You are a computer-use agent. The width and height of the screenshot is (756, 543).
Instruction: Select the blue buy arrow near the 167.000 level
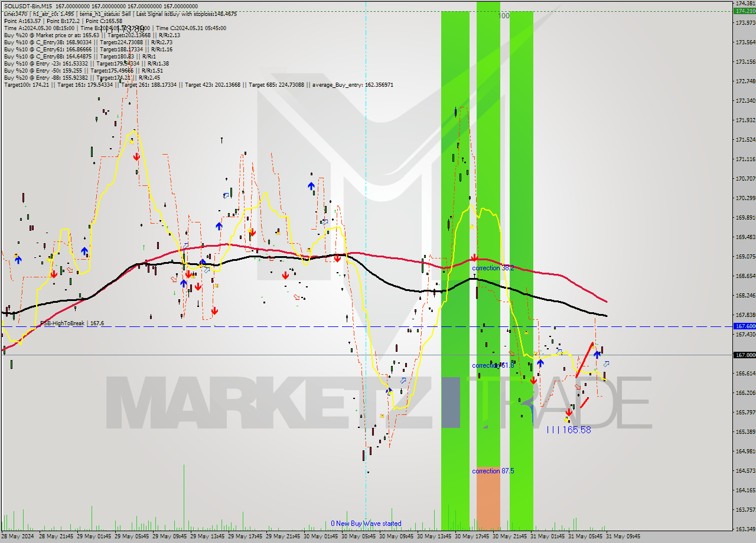597,355
